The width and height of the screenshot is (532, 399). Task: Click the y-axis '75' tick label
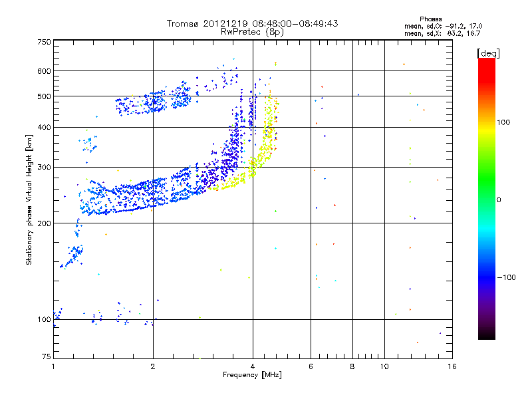(47, 356)
